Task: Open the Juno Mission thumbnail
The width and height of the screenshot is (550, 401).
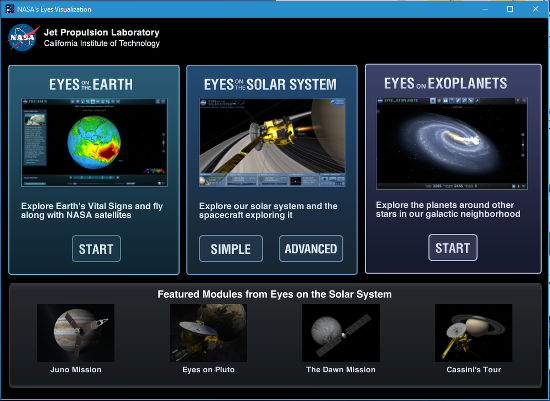Action: click(x=75, y=333)
